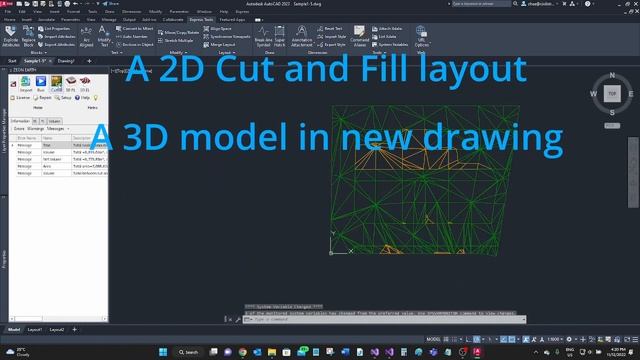Screen dimensions: 640x360
Task: Add a new layout with the plus button
Action: [x=74, y=330]
